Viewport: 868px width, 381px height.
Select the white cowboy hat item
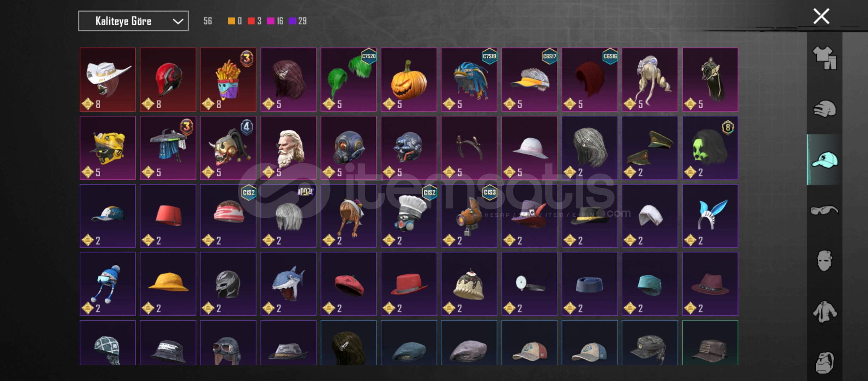click(x=108, y=80)
